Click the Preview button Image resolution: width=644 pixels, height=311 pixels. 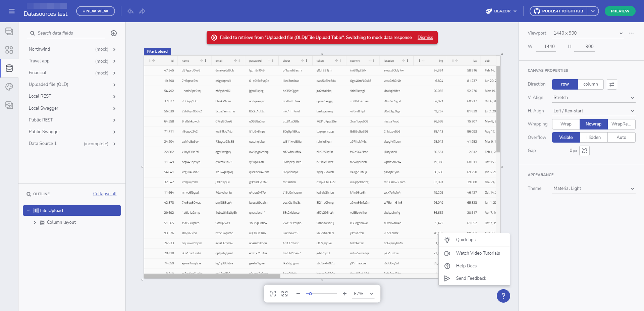tap(620, 11)
